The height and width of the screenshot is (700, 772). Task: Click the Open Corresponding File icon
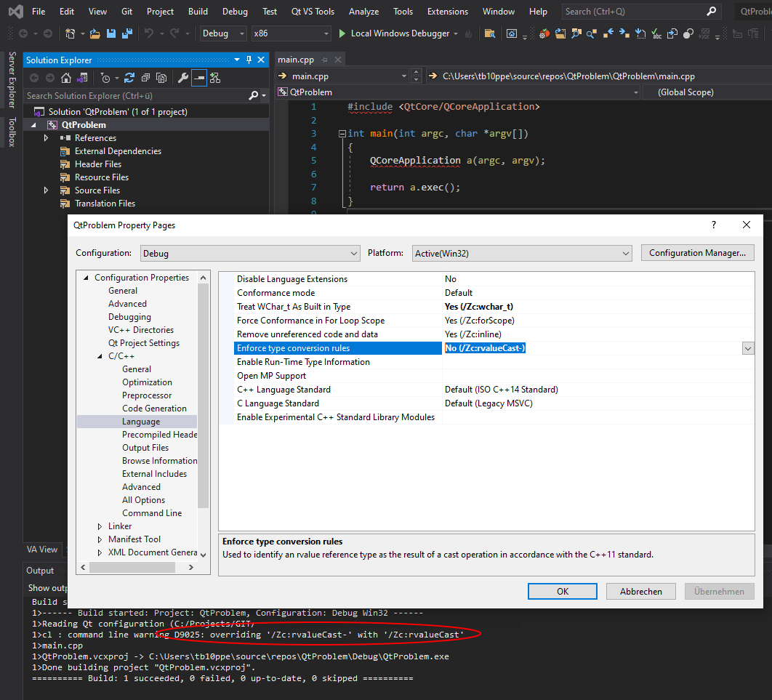pyautogui.click(x=672, y=33)
